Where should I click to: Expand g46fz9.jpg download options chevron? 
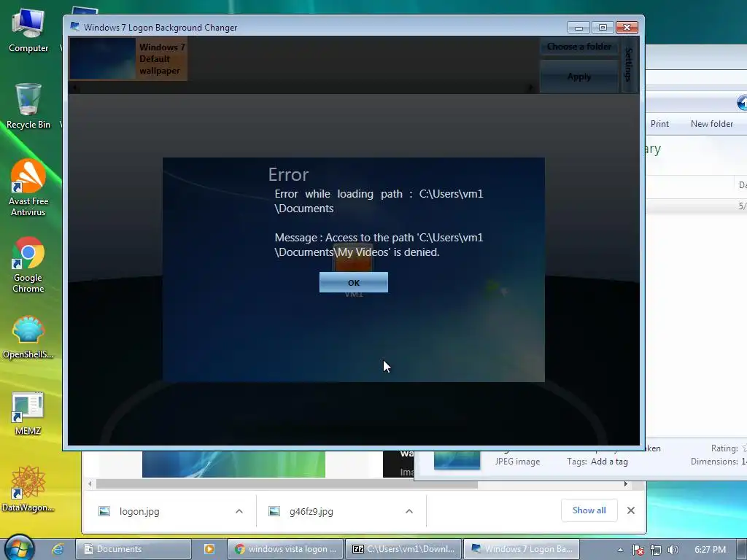pyautogui.click(x=409, y=511)
